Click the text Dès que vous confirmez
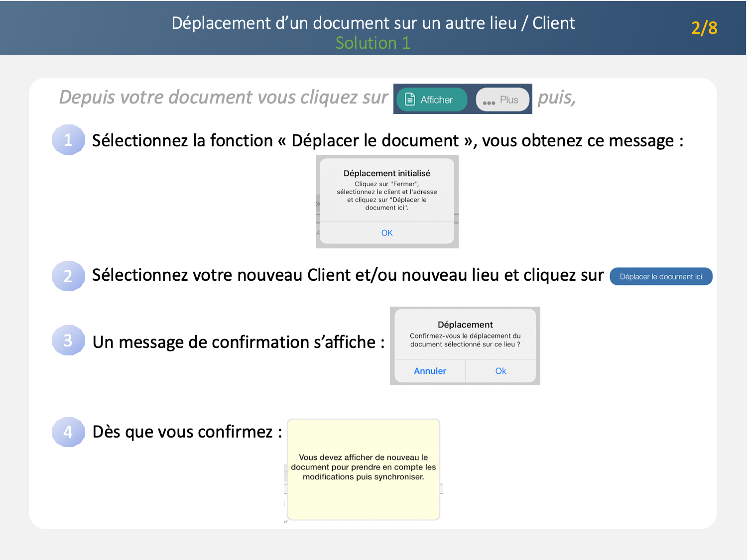This screenshot has height=560, width=747. (x=187, y=432)
